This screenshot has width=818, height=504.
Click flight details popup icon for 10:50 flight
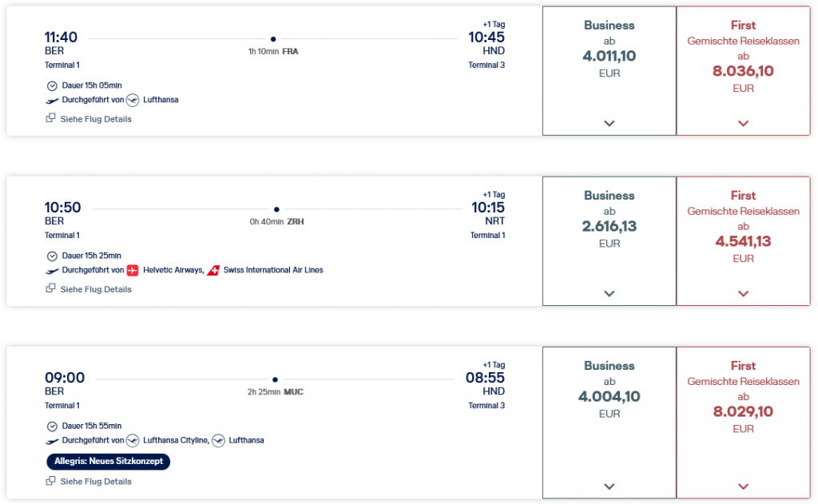pos(51,289)
